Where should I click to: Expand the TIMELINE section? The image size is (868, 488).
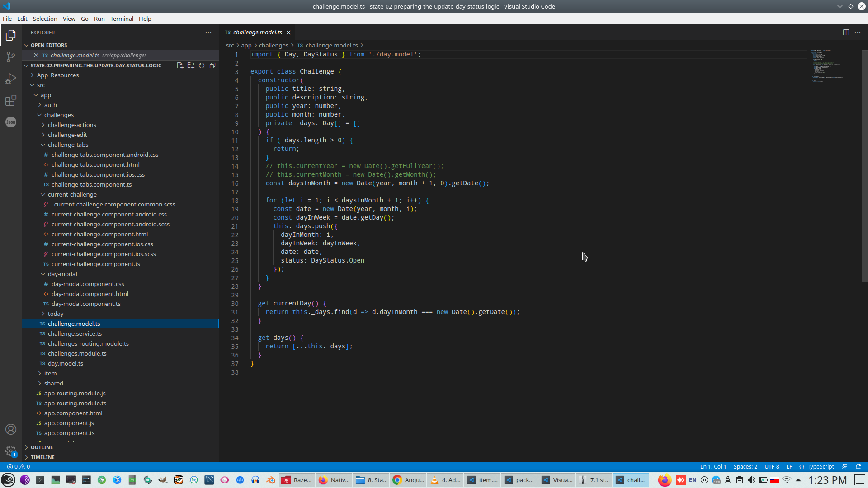click(42, 457)
